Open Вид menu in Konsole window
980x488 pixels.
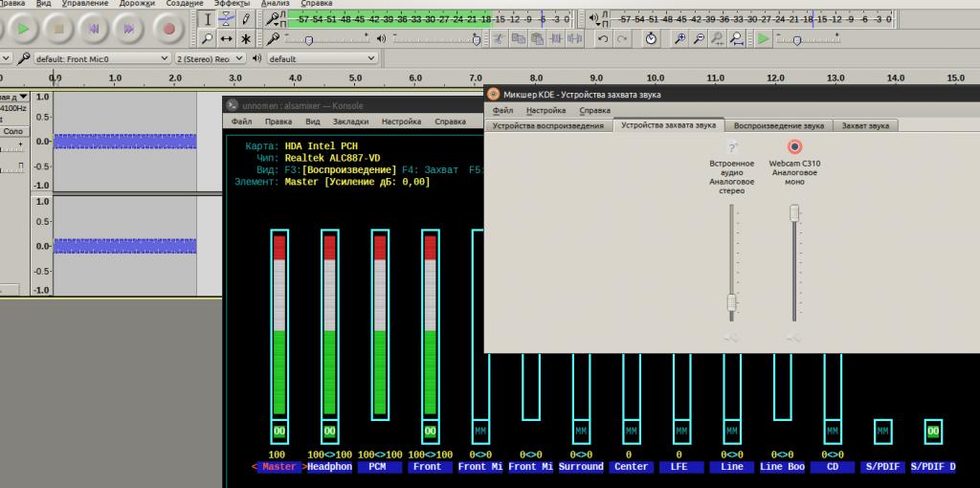coord(313,122)
